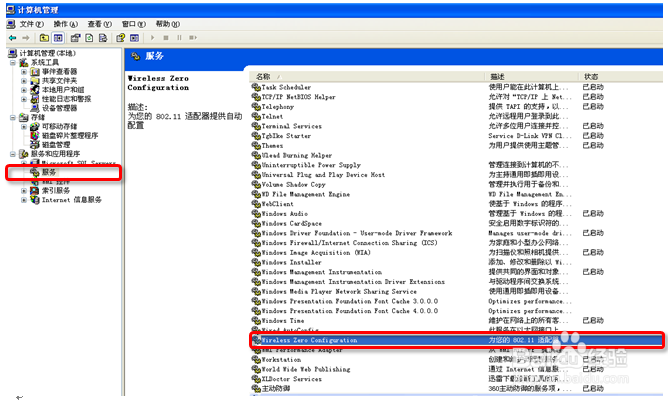This screenshot has width=668, height=402.
Task: Open the 操作(A) menu
Action: (x=65, y=24)
